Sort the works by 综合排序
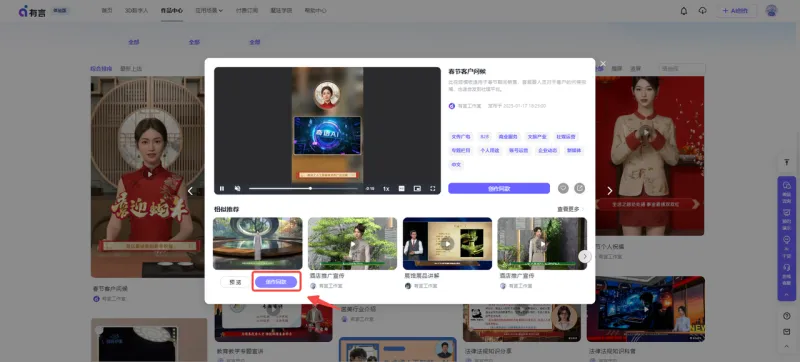This screenshot has height=362, width=800. point(101,68)
